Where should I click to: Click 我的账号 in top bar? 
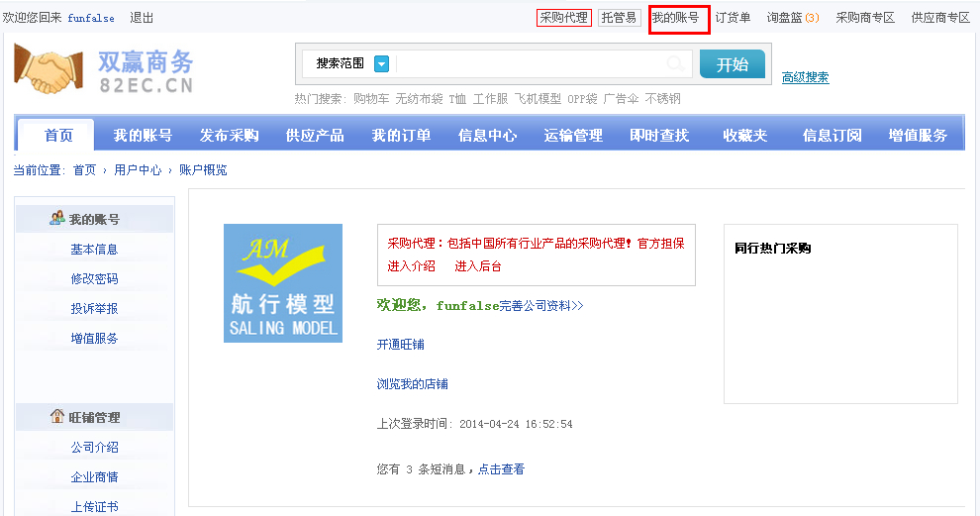tap(678, 18)
